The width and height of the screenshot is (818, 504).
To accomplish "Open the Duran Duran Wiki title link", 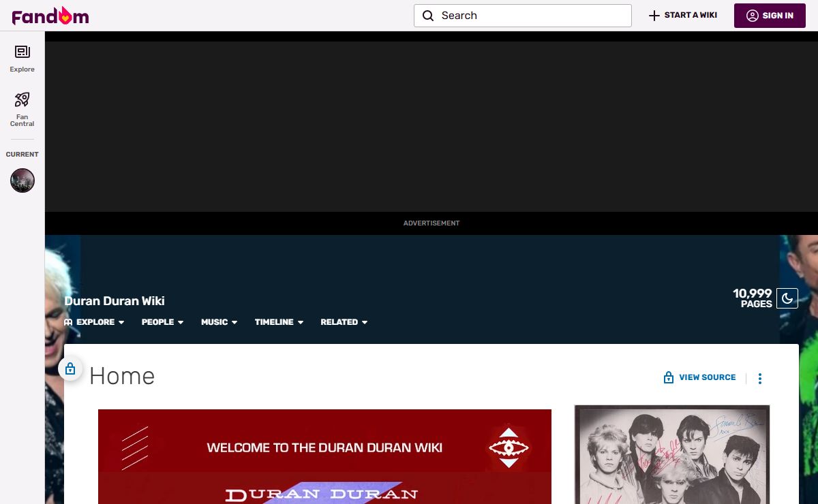I will 115,301.
